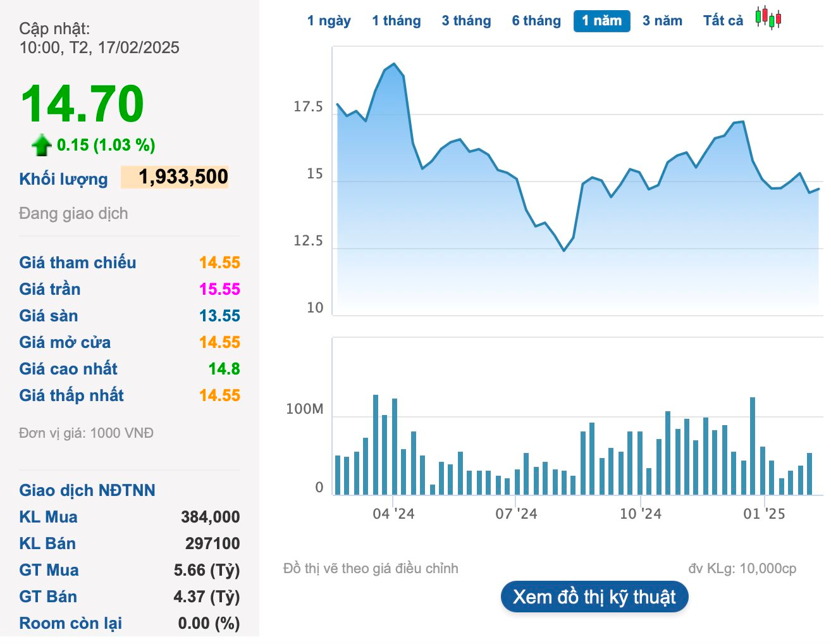The image size is (831, 644).
Task: Switch to the "6 tháng" timeframe
Action: (536, 20)
